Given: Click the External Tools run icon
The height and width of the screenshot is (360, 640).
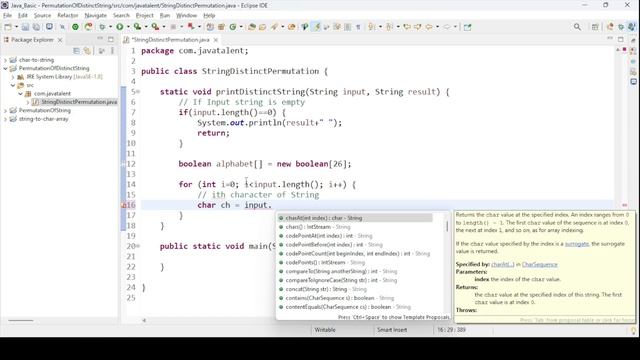Looking at the screenshot, I should tap(156, 27).
